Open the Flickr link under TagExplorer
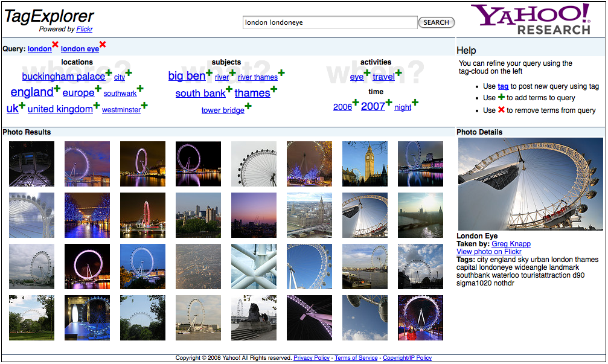The height and width of the screenshot is (364, 608). (x=85, y=29)
